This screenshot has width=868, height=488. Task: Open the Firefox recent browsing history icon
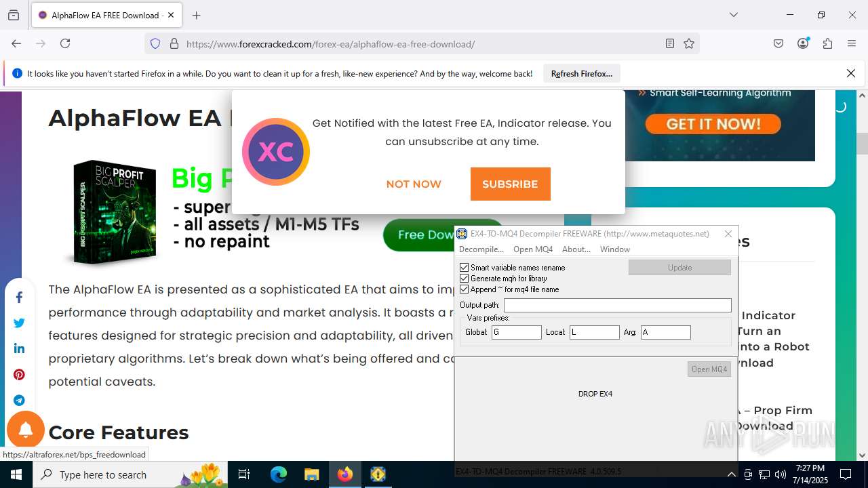coord(14,15)
